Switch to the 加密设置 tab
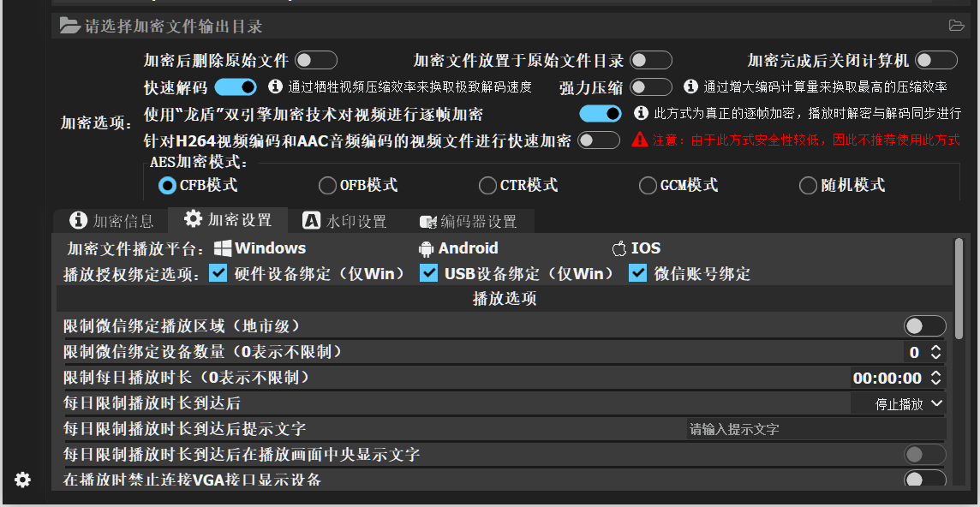The width and height of the screenshot is (980, 507). (228, 219)
